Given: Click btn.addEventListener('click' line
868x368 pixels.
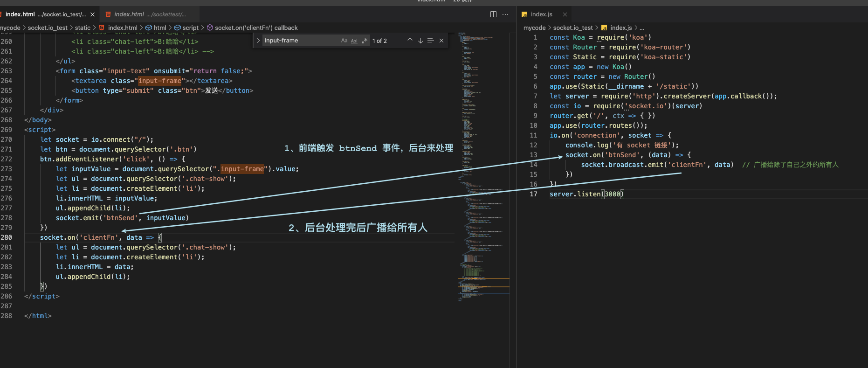Looking at the screenshot, I should (112, 159).
